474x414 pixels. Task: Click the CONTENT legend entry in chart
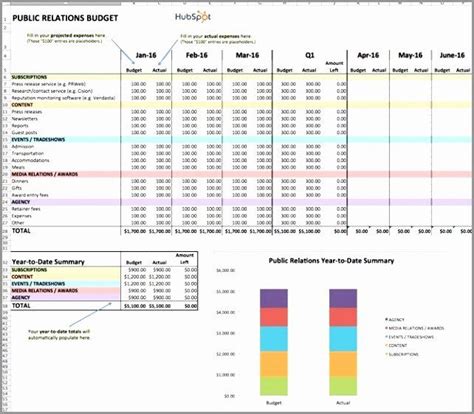pos(396,346)
